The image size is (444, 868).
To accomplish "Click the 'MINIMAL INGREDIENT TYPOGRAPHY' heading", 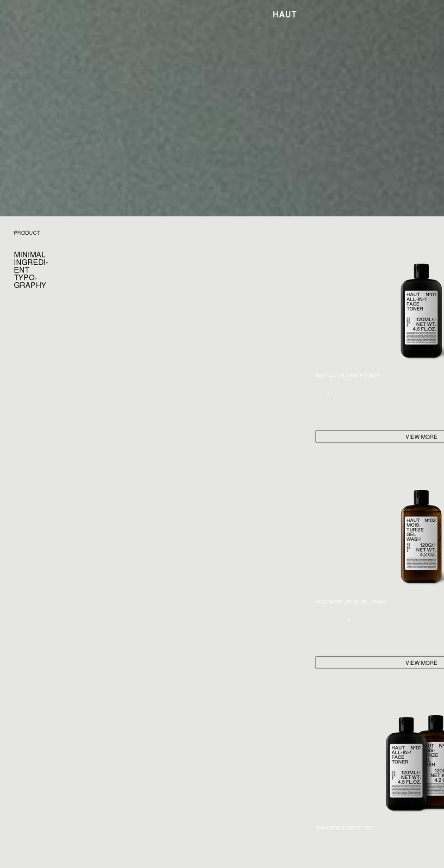I will (x=31, y=270).
